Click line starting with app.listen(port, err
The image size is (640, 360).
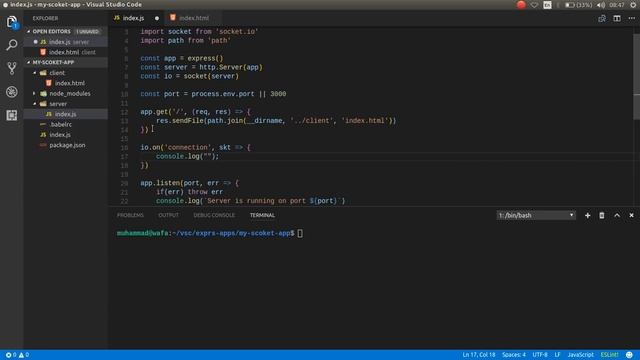(189, 183)
